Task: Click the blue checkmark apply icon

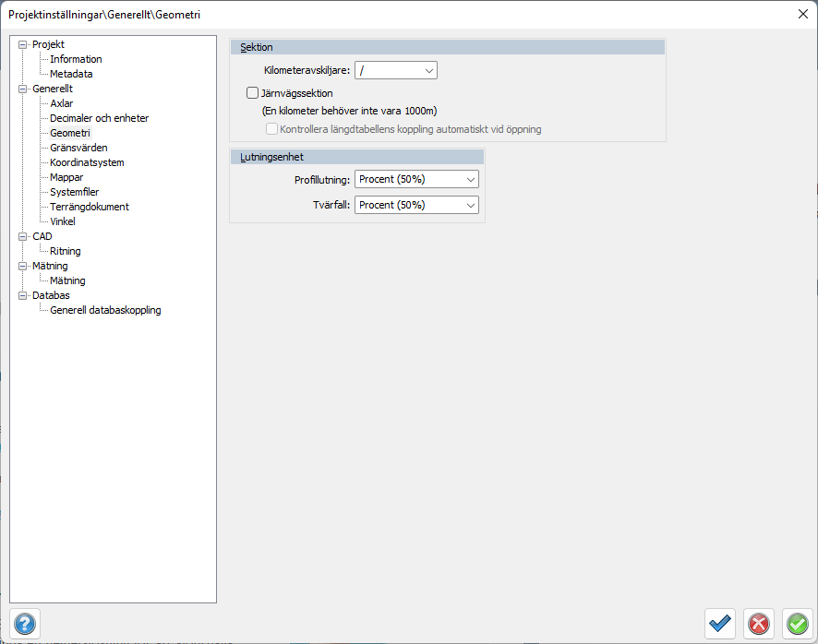Action: pos(719,624)
